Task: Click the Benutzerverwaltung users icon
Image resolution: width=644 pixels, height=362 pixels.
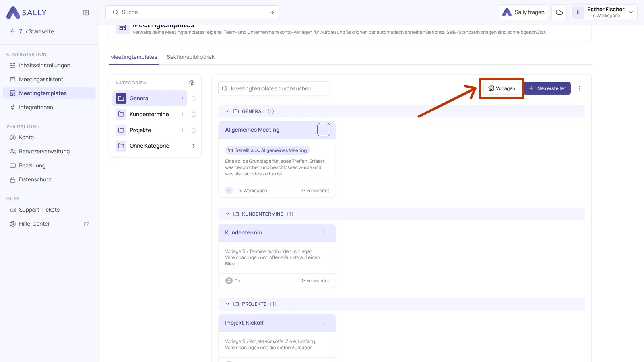Action: click(x=13, y=152)
